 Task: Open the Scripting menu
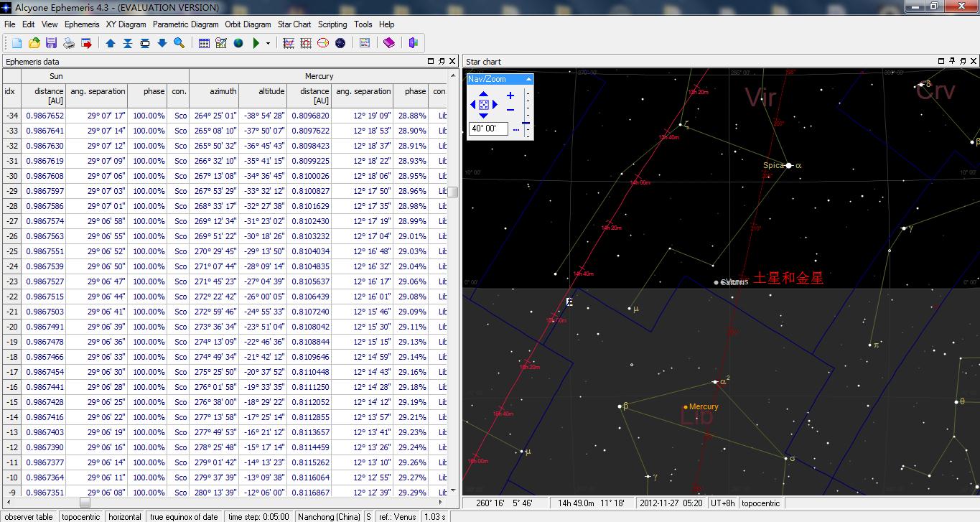[x=332, y=24]
